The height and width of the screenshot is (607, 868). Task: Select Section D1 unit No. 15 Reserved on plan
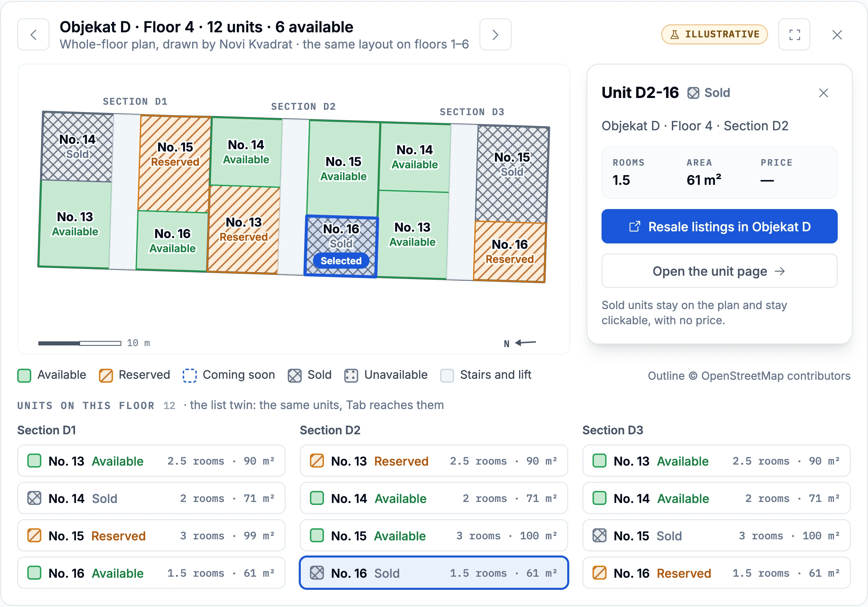pos(175,164)
